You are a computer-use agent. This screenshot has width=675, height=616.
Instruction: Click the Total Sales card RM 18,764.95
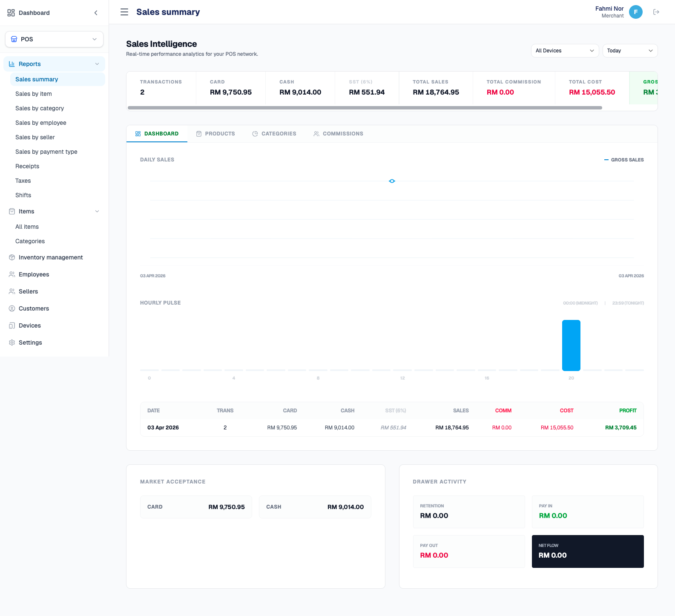[x=436, y=88]
